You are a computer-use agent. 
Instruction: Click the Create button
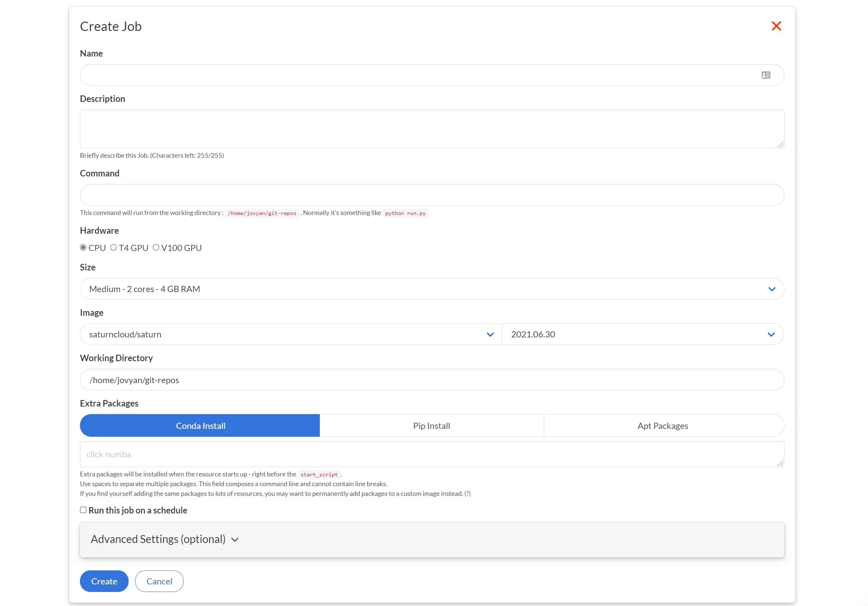pyautogui.click(x=104, y=582)
